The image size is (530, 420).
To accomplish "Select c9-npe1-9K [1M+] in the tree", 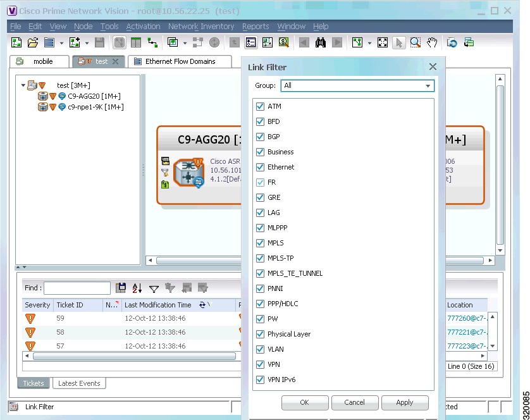I will pos(96,107).
